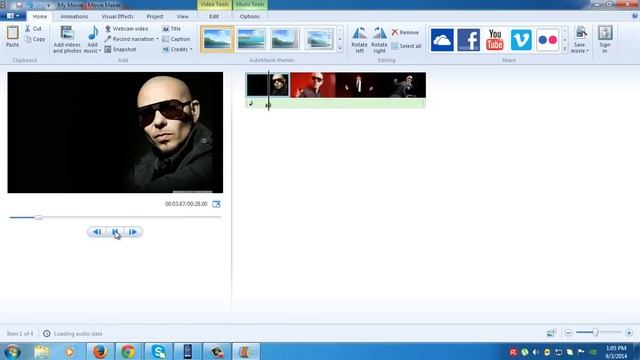Toggle full screen preview icon

pyautogui.click(x=216, y=204)
